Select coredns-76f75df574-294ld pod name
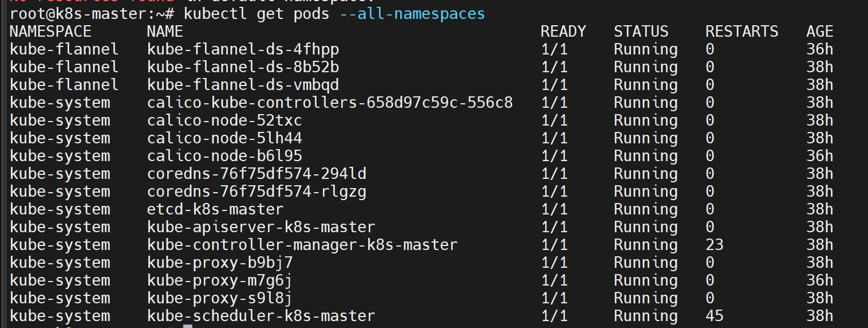The image size is (868, 328). pos(257,174)
